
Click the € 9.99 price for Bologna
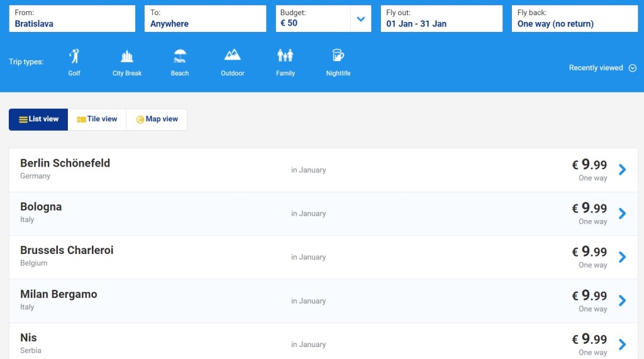coord(589,208)
